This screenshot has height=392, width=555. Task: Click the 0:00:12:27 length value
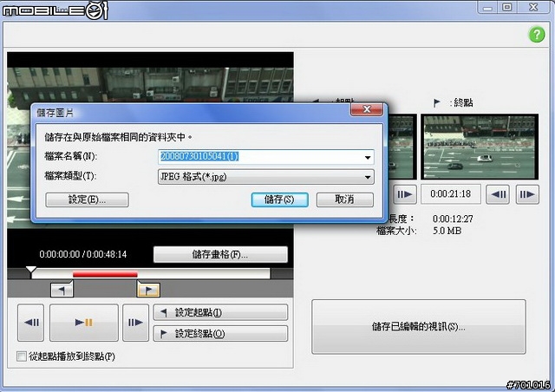click(x=453, y=219)
